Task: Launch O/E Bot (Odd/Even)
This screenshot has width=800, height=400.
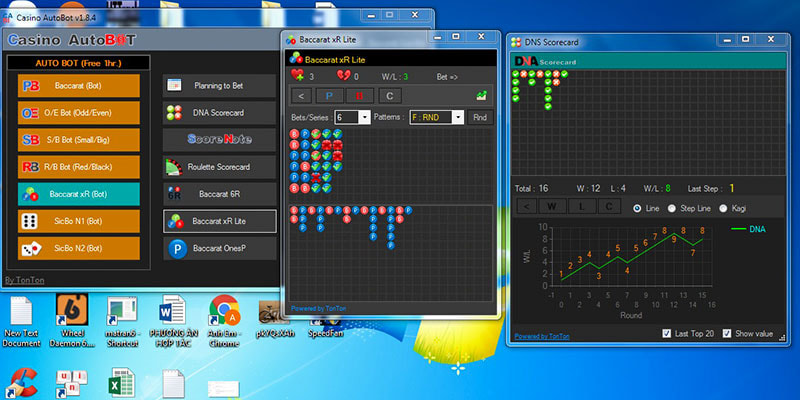Action: tap(79, 113)
